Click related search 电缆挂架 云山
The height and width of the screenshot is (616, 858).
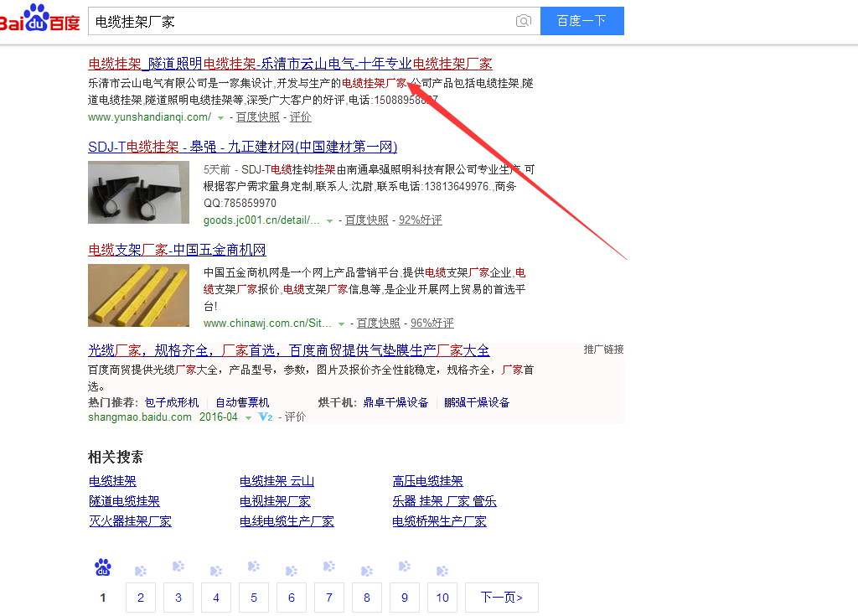(277, 481)
